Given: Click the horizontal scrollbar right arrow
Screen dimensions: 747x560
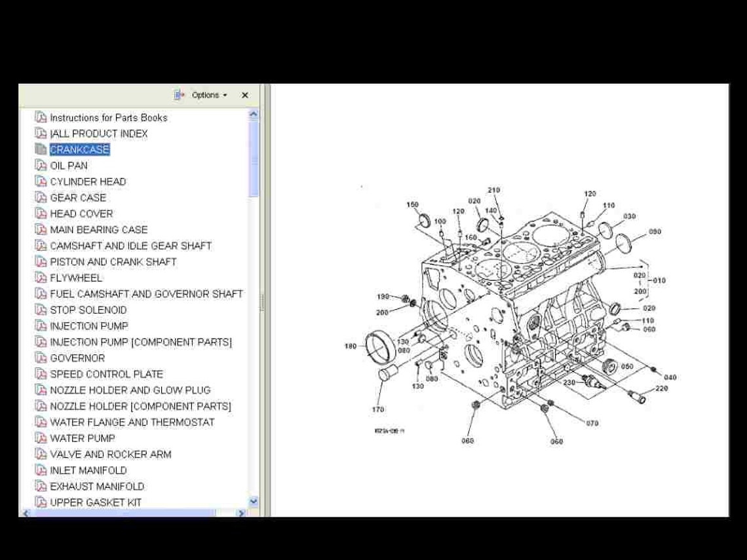Looking at the screenshot, I should pyautogui.click(x=242, y=512).
